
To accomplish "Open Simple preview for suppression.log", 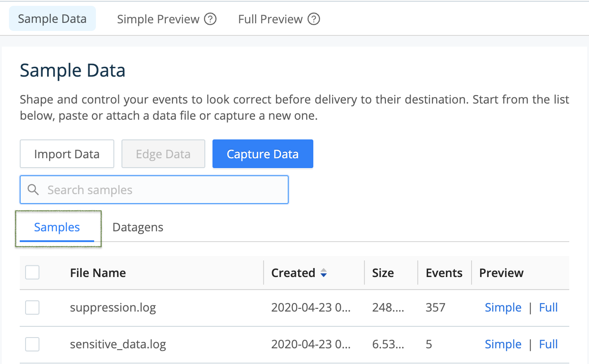I will tap(503, 308).
